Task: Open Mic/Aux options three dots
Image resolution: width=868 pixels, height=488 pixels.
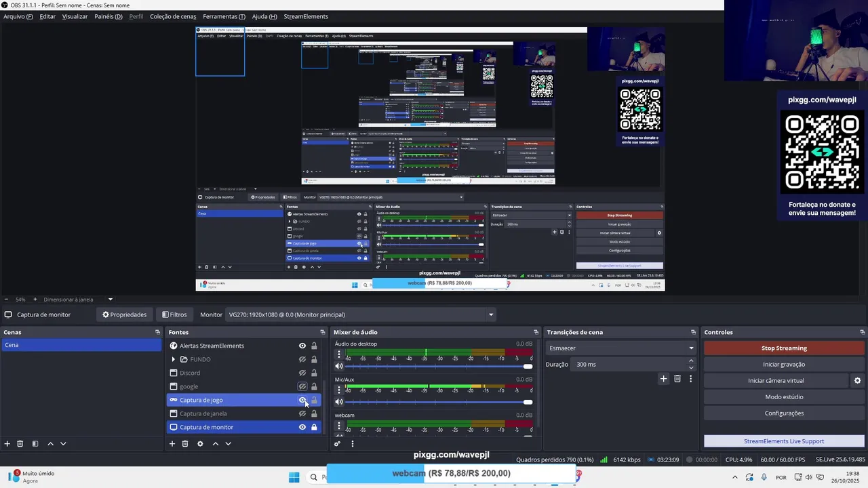Action: [x=339, y=390]
